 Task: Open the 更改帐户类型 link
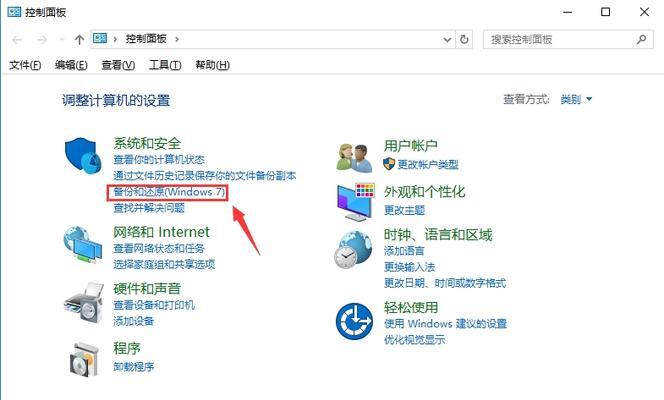428,164
